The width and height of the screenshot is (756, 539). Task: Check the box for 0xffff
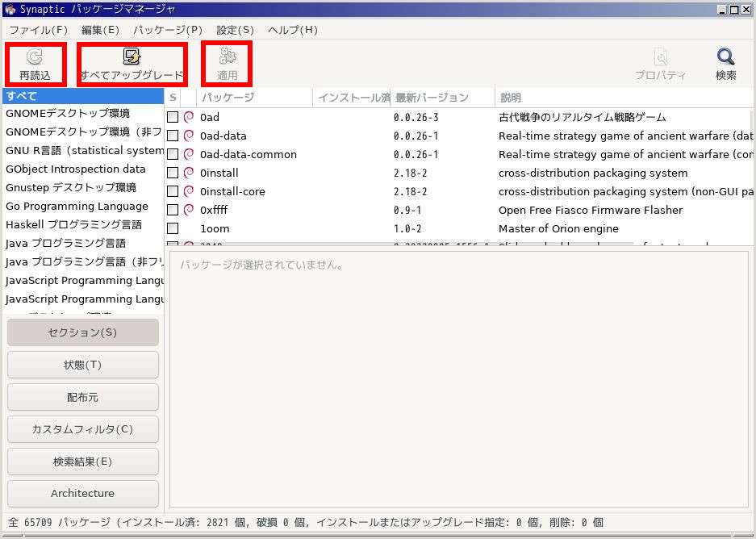point(173,210)
